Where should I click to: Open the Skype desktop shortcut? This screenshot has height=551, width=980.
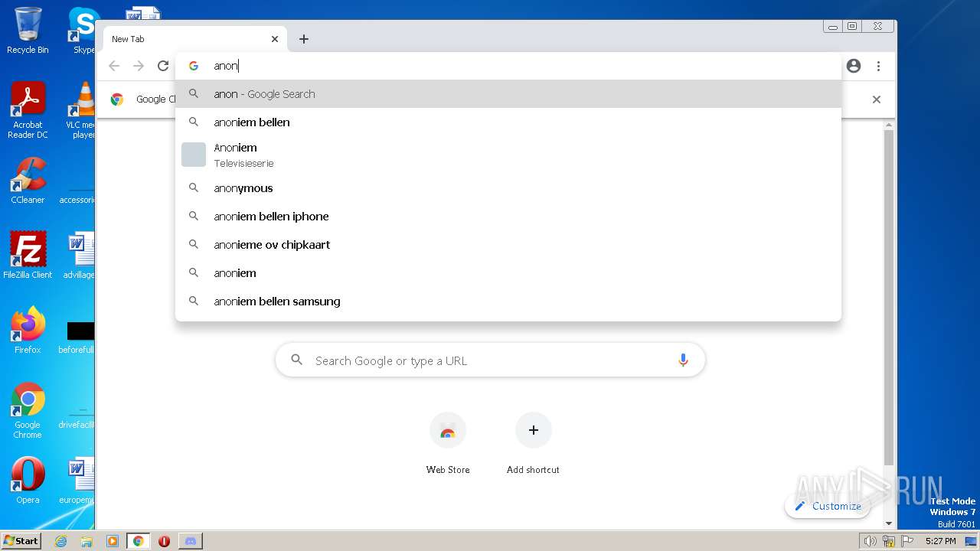[83, 31]
